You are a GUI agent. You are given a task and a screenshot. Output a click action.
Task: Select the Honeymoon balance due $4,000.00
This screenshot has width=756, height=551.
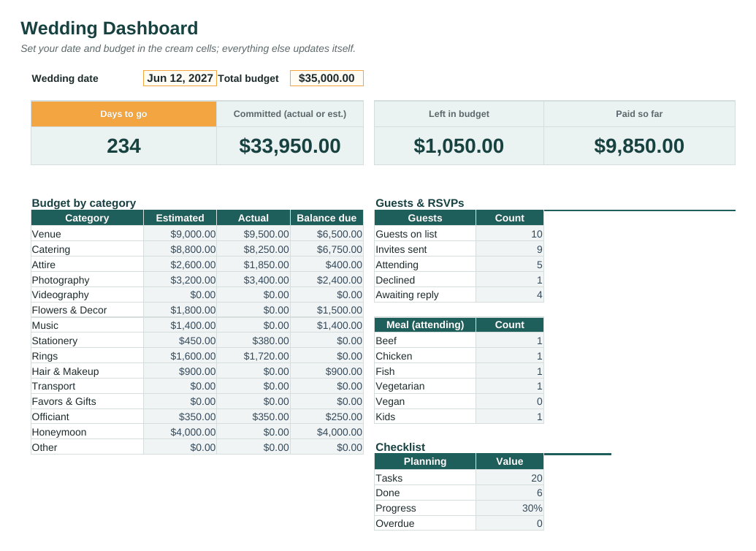327,433
